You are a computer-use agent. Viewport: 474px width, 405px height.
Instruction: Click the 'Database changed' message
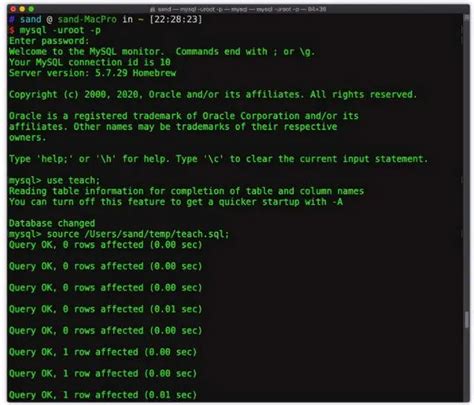52,223
